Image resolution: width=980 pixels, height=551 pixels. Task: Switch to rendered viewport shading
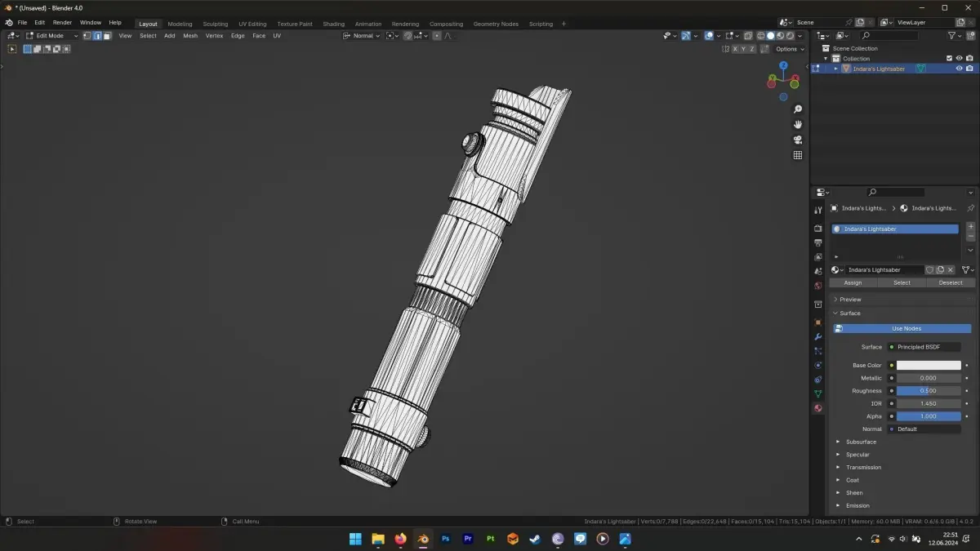(x=789, y=36)
